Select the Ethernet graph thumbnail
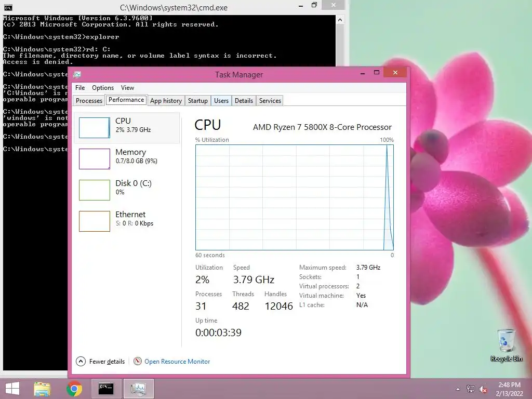Viewport: 532px width, 399px height. tap(95, 221)
